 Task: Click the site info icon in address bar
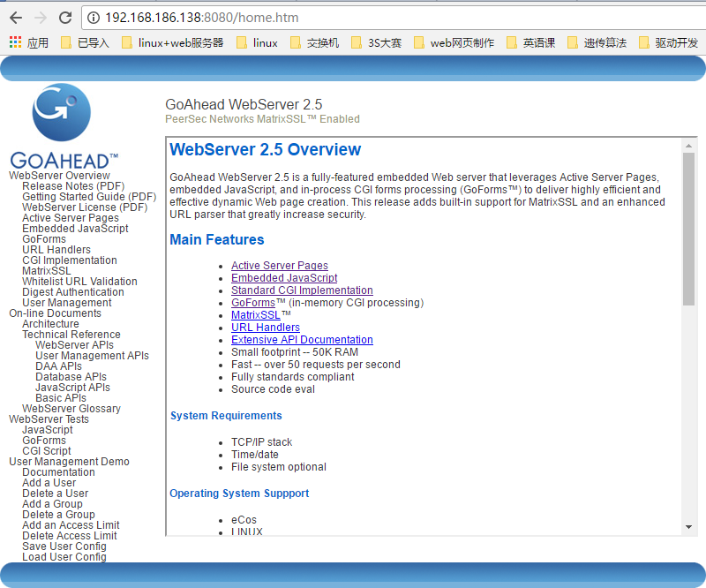94,18
